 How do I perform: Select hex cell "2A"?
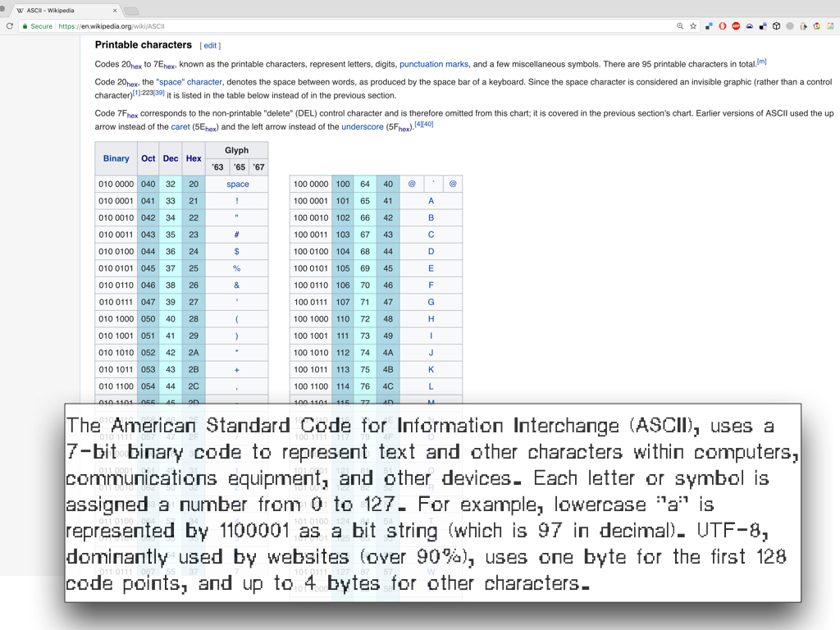194,353
